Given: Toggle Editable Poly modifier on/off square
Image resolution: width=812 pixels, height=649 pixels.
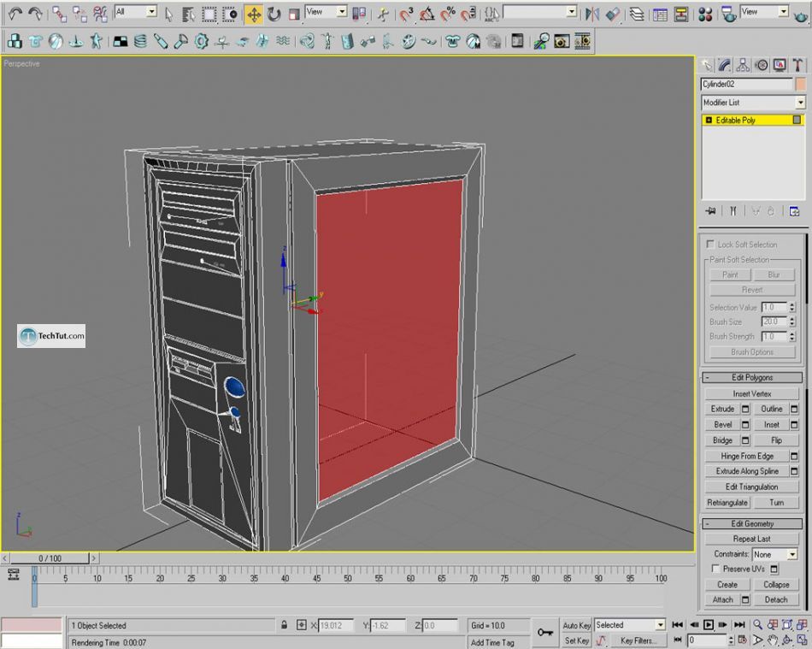Looking at the screenshot, I should [797, 121].
